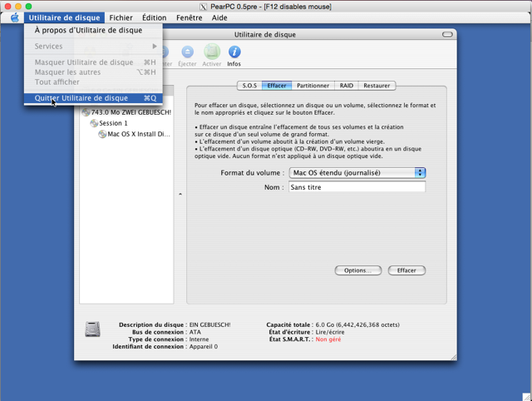The height and width of the screenshot is (401, 532).
Task: Switch to the Restaurer tab
Action: (x=377, y=86)
